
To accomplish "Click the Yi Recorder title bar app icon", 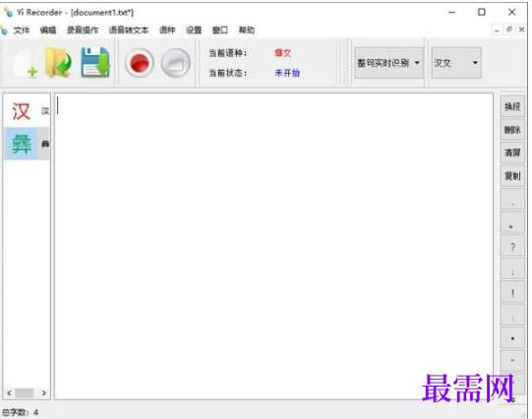I will (8, 12).
